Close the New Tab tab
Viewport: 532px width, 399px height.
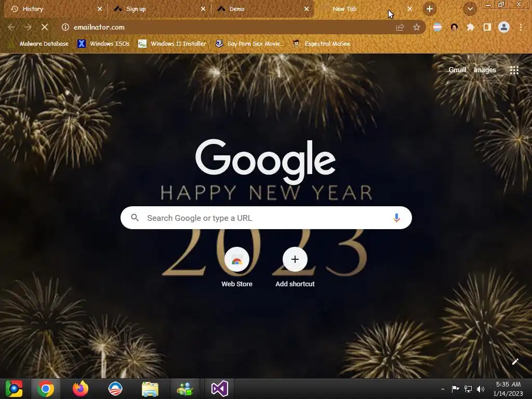410,9
